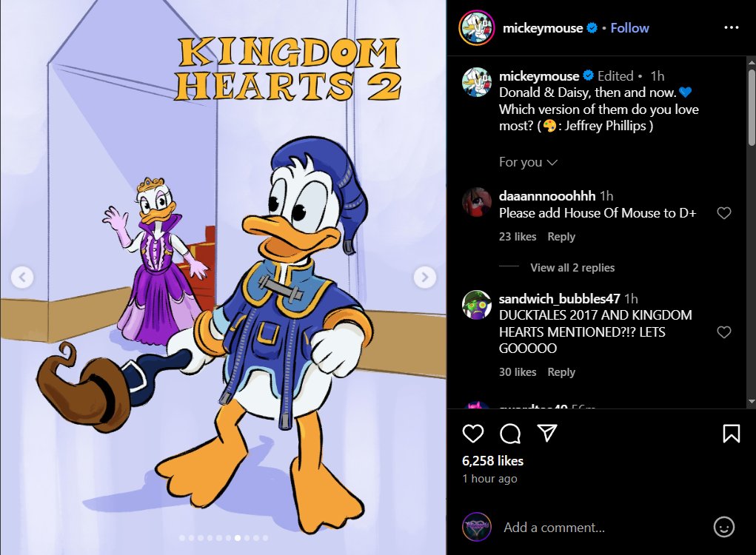The width and height of the screenshot is (756, 555).
Task: Open emoji picker in comment box
Action: pyautogui.click(x=723, y=527)
